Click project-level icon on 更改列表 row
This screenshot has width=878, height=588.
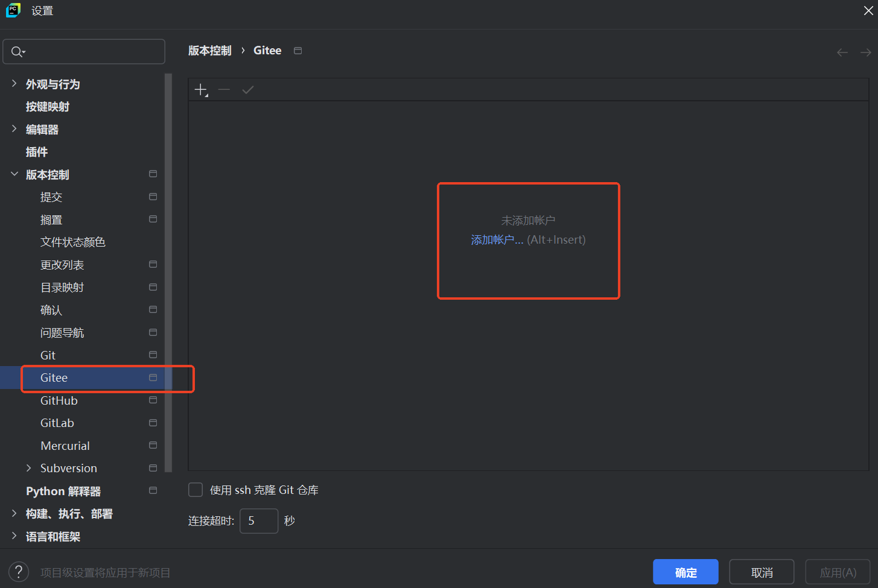pyautogui.click(x=153, y=264)
